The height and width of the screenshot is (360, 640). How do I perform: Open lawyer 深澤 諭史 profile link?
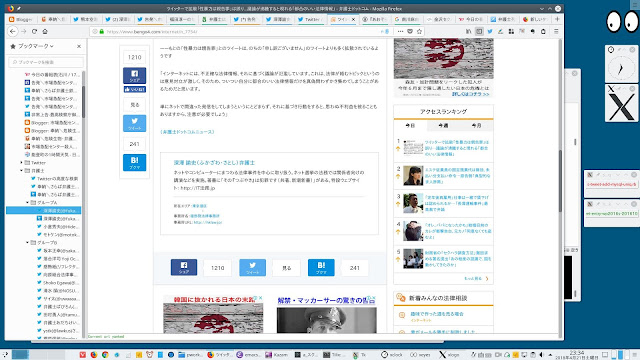[214, 162]
